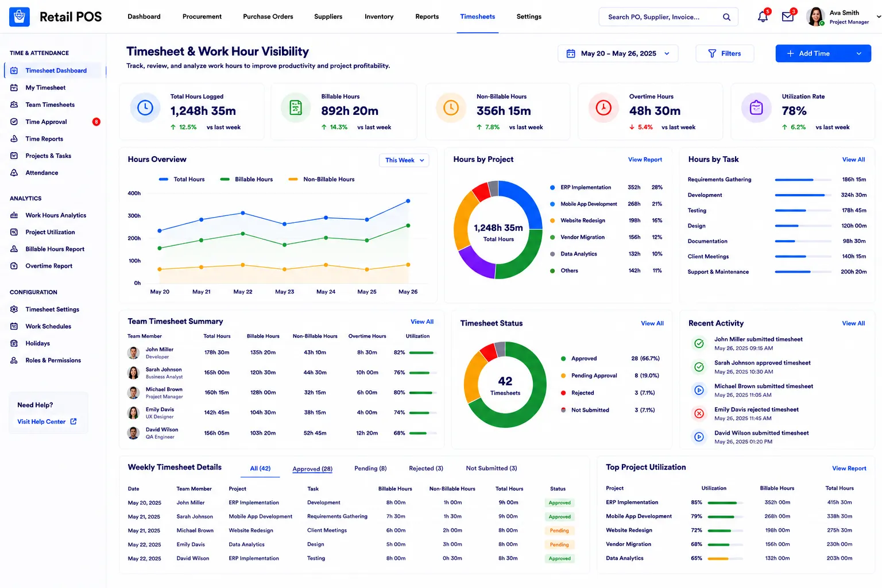Image resolution: width=882 pixels, height=588 pixels.
Task: Toggle the Non-Billable Hours legend series
Action: tap(321, 179)
